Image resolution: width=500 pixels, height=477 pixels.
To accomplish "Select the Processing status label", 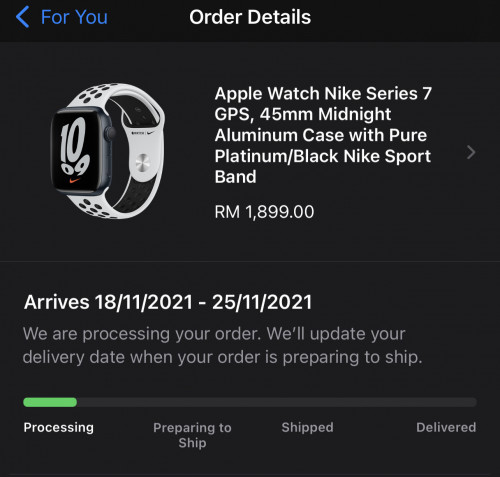I will point(59,427).
